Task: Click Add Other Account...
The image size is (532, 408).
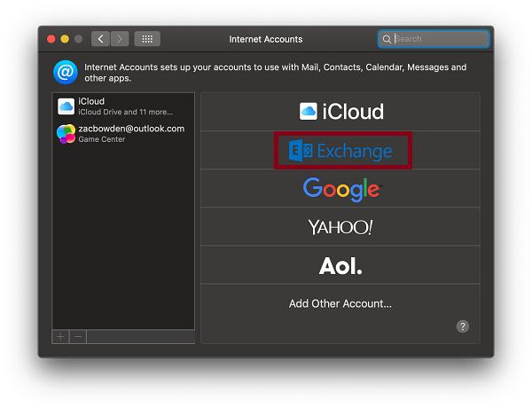Action: coord(340,303)
